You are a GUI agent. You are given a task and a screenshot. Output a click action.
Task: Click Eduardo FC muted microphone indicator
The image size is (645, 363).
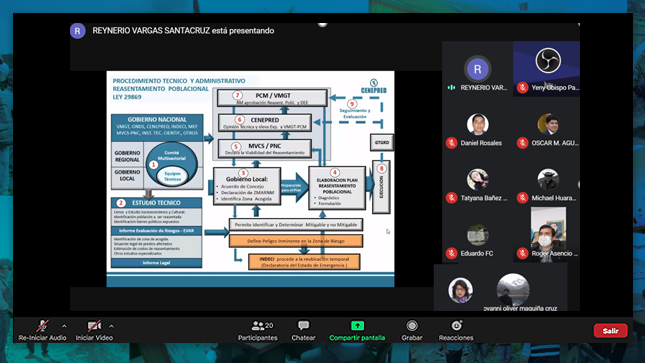click(451, 253)
